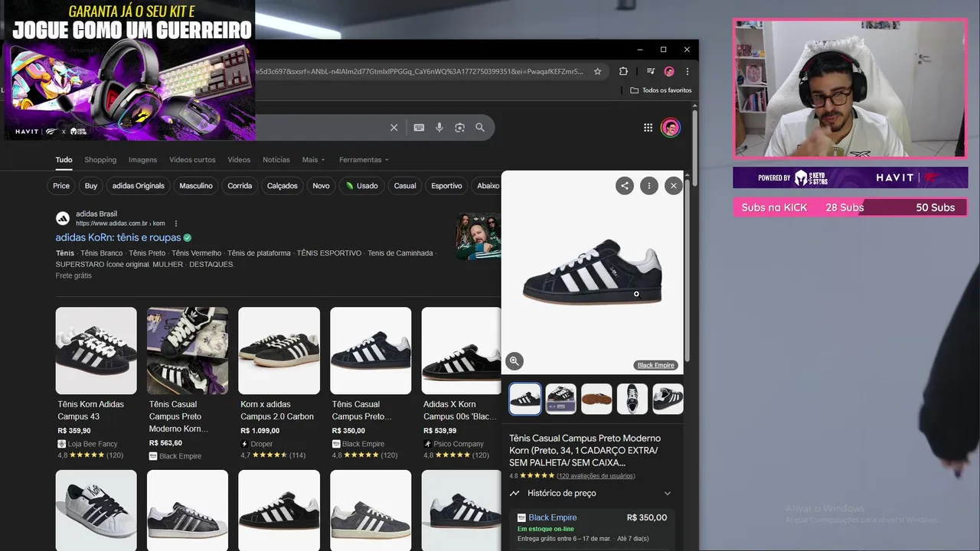Open the Black Empire seller link
The image size is (980, 551).
(553, 517)
